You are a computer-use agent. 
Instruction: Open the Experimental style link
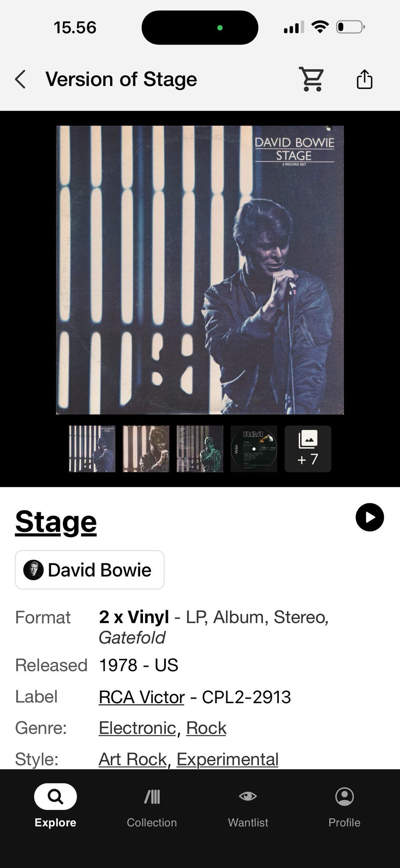[x=227, y=760]
